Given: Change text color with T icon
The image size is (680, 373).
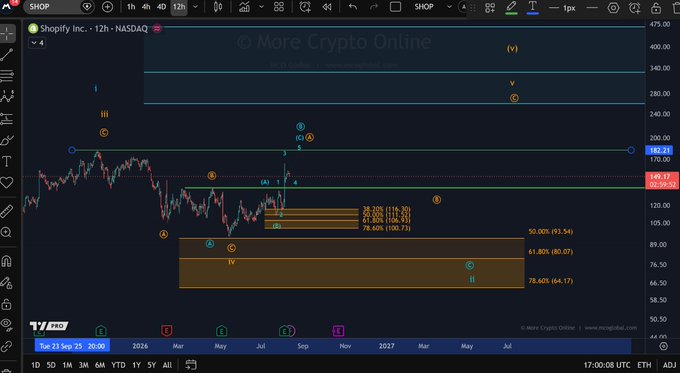Looking at the screenshot, I should 533,7.
